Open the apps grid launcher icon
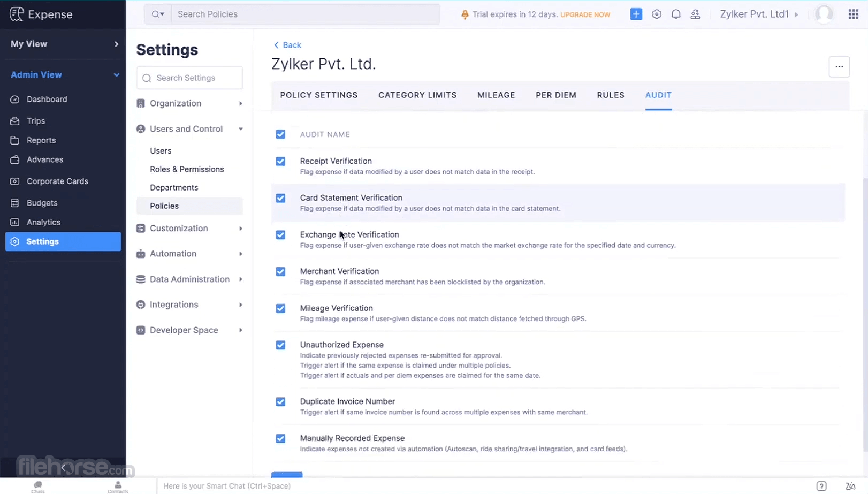Image resolution: width=868 pixels, height=494 pixels. click(x=854, y=14)
